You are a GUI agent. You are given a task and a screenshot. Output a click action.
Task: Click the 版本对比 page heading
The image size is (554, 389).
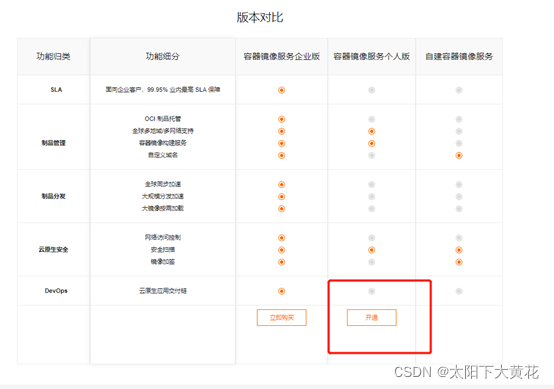point(260,17)
